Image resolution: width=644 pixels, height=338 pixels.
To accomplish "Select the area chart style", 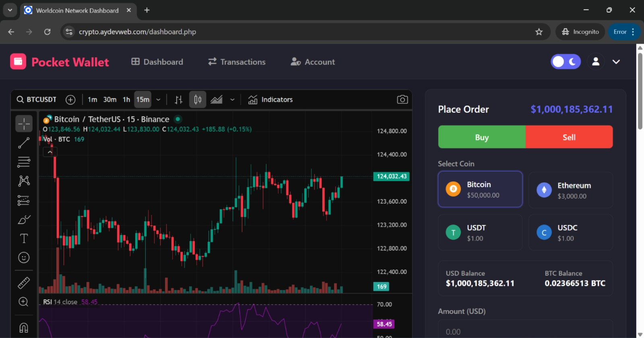I will [x=217, y=99].
